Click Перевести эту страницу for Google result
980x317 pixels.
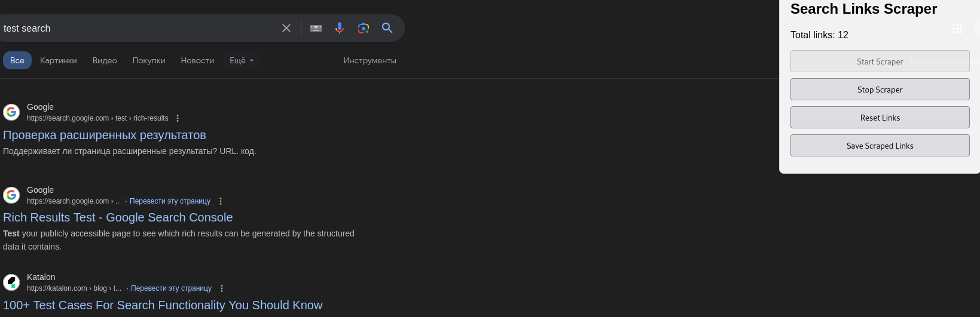tap(170, 201)
